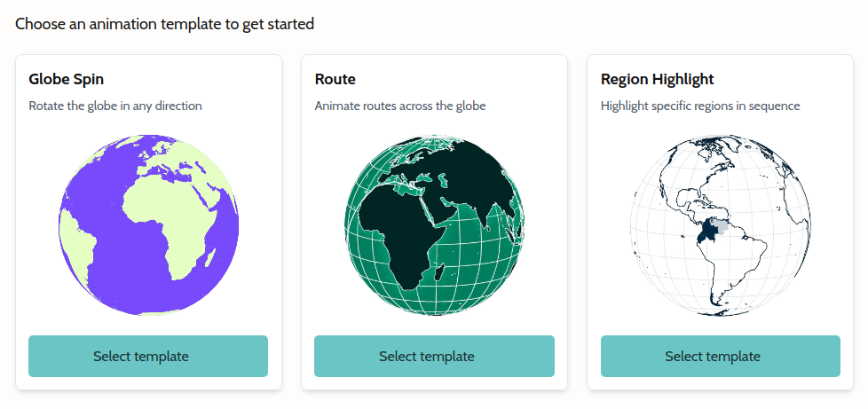Click the Route card title
The width and height of the screenshot is (868, 409).
pos(335,79)
